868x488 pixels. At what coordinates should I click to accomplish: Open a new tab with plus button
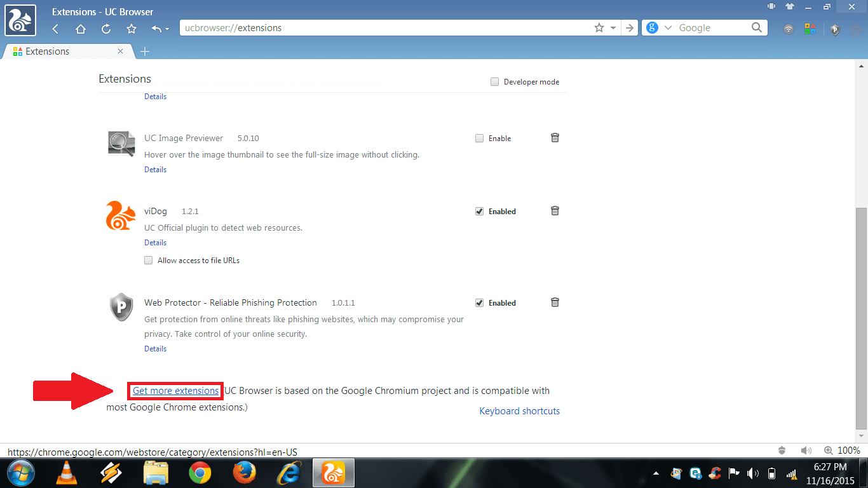144,51
